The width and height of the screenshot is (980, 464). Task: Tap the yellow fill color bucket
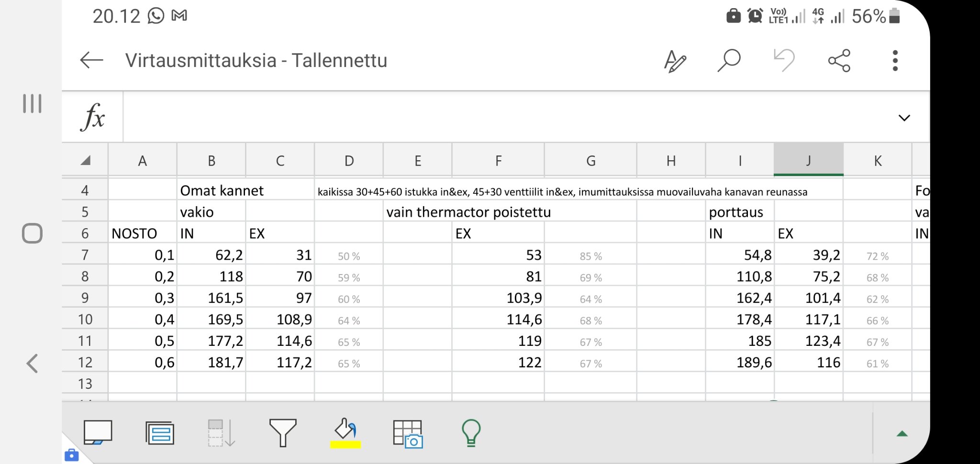point(345,433)
